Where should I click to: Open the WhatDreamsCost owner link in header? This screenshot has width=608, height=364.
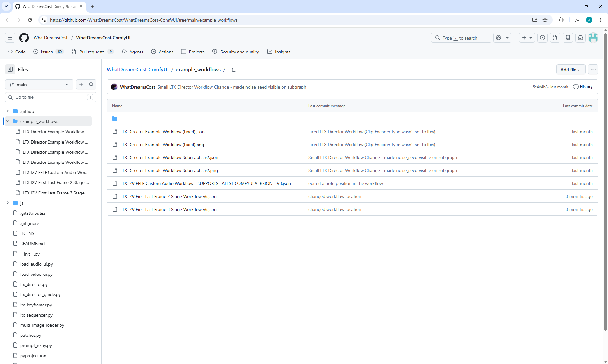point(51,38)
